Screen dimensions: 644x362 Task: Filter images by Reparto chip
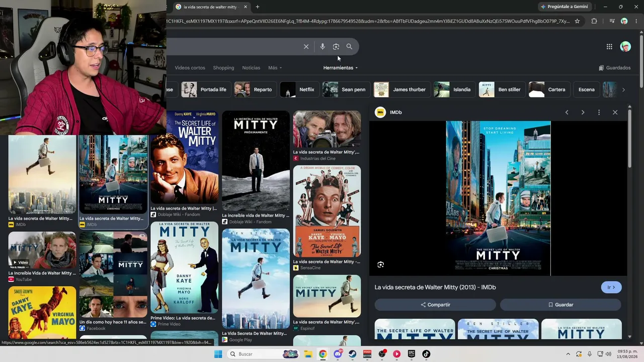256,89
